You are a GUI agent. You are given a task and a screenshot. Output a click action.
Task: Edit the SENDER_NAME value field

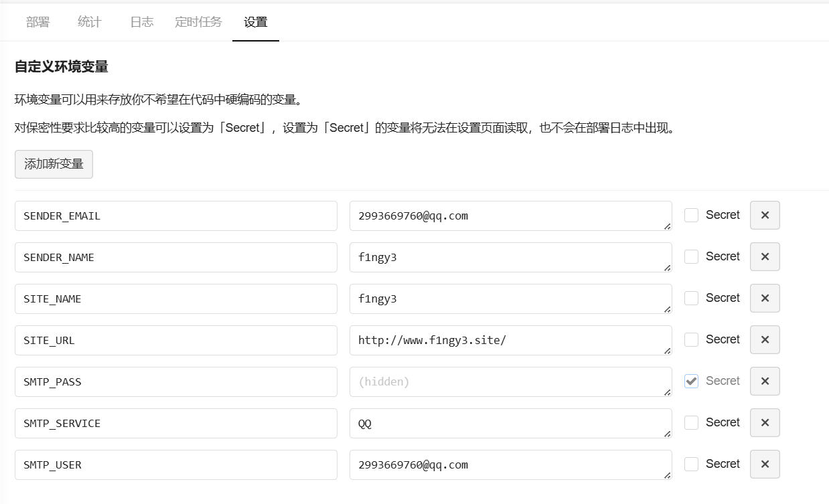[x=511, y=257]
